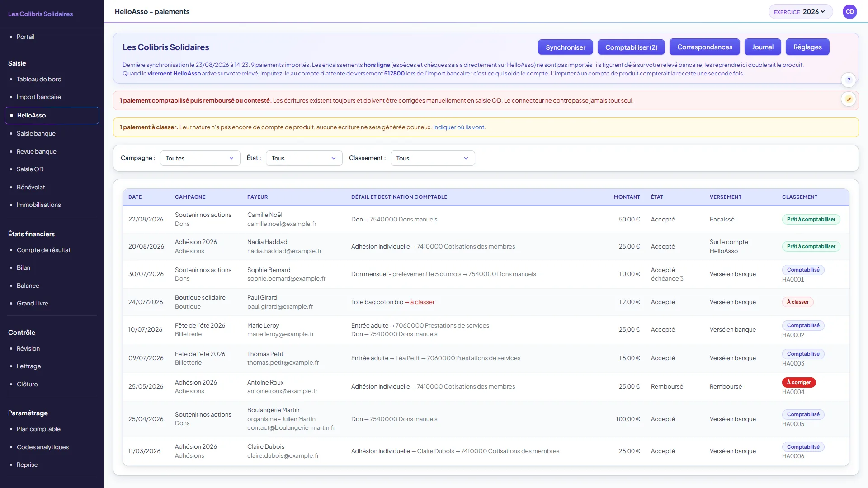
Task: Follow the 'Indiquer où ils vont' link
Action: coord(458,127)
